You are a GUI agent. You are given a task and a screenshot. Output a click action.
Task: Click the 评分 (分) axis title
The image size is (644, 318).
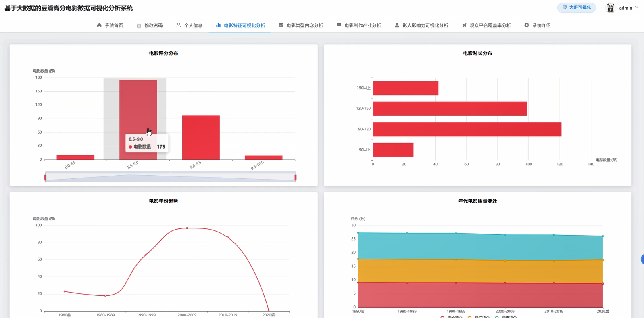click(358, 219)
